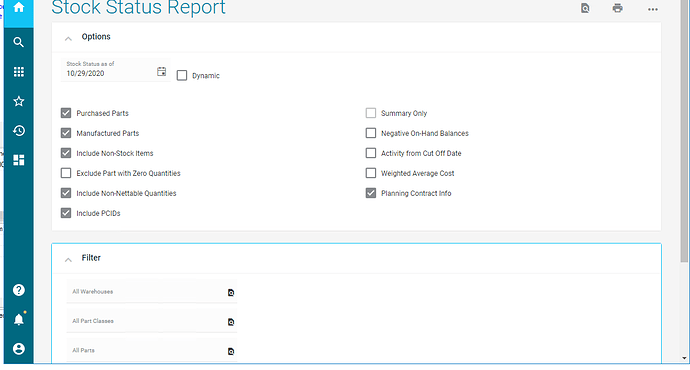
Task: Open Favorites star icon
Action: (18, 101)
